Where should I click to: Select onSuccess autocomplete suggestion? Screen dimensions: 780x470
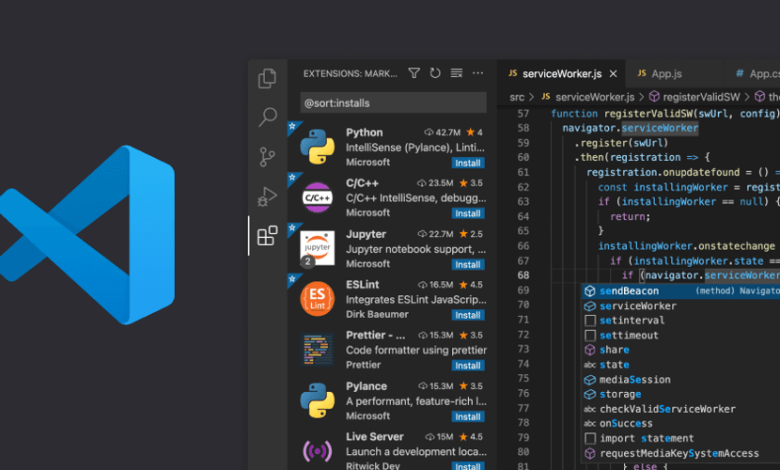(681, 423)
